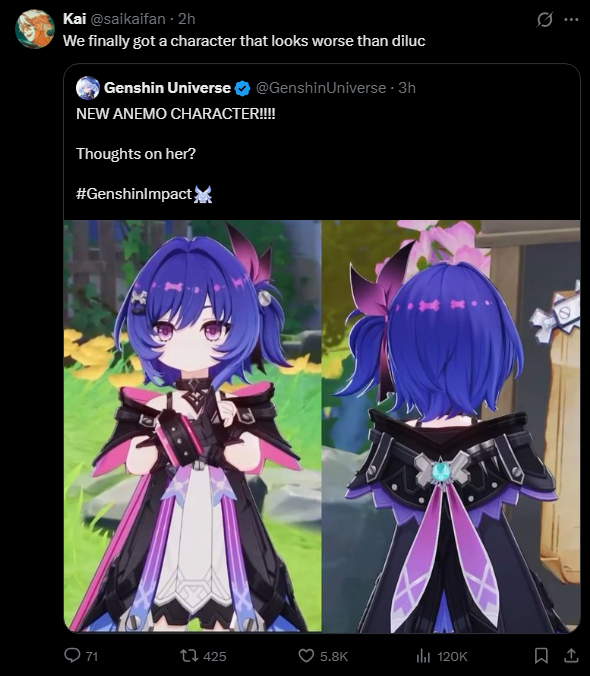The width and height of the screenshot is (590, 676).
Task: Click the Kai display name
Action: 75,19
